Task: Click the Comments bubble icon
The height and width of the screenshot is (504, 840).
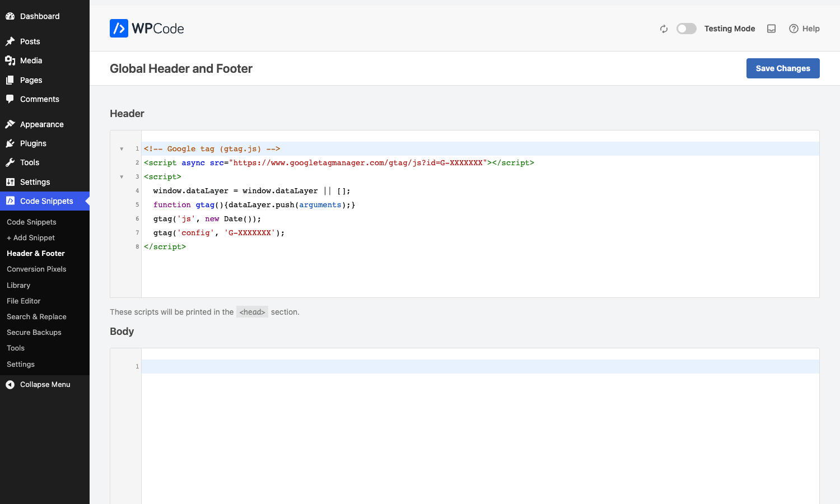Action: point(10,99)
